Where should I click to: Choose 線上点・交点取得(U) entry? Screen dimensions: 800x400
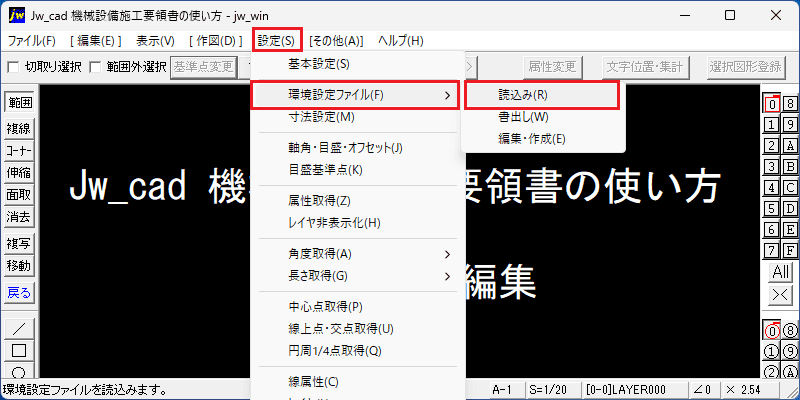tap(358, 329)
